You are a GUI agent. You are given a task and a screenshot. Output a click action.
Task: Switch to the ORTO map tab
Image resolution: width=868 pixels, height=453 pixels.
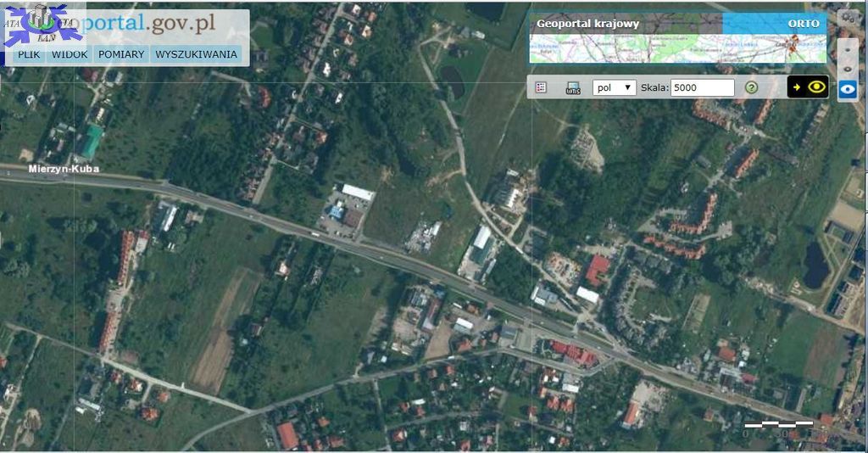(x=803, y=24)
